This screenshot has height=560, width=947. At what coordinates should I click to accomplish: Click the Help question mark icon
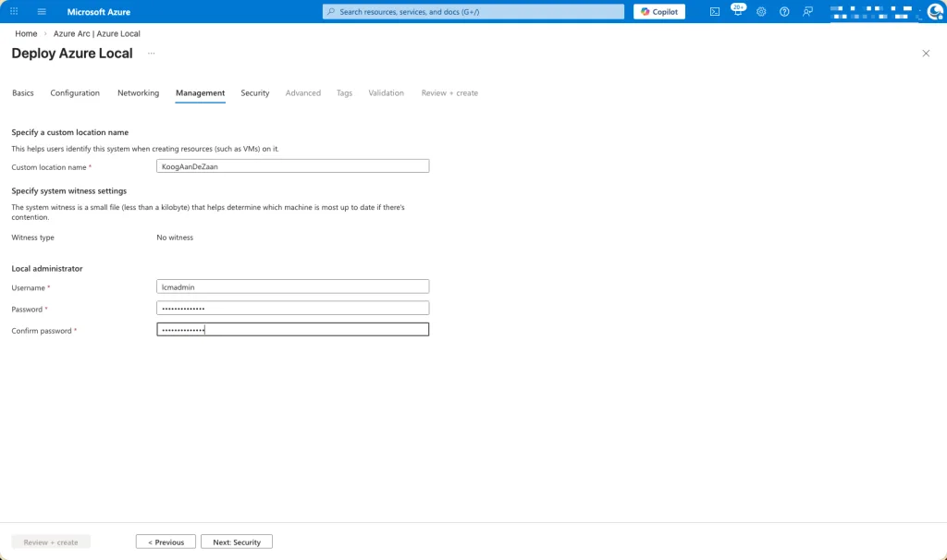[x=784, y=12]
